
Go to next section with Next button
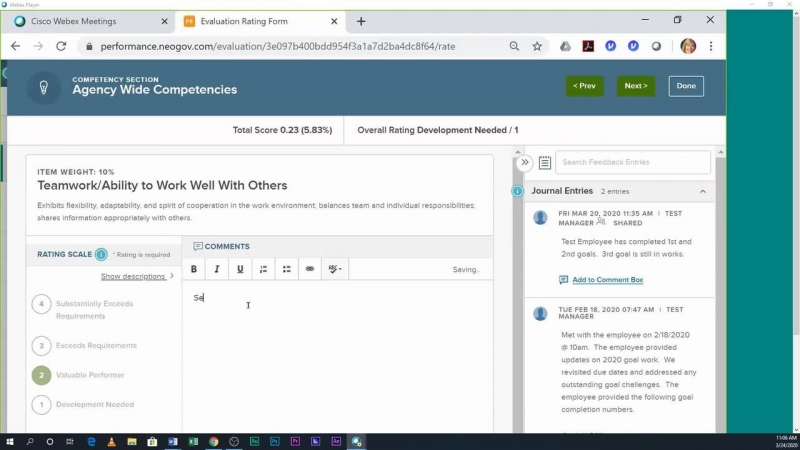click(635, 86)
